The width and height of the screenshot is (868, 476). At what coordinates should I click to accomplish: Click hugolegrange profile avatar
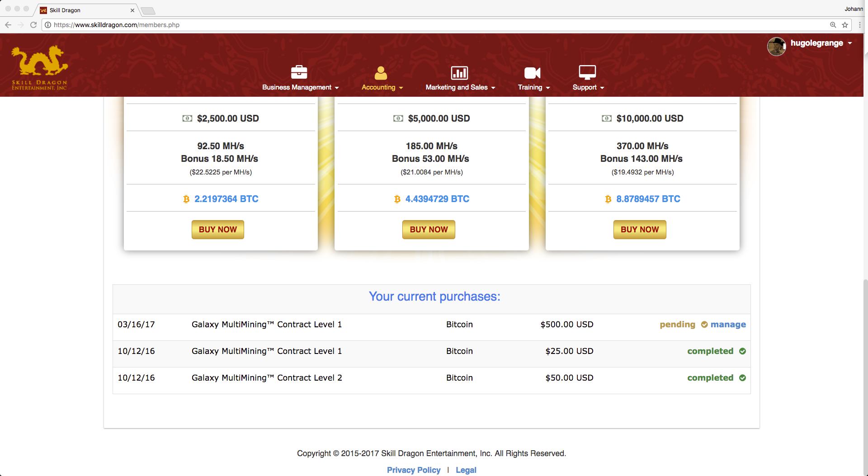[x=776, y=46]
